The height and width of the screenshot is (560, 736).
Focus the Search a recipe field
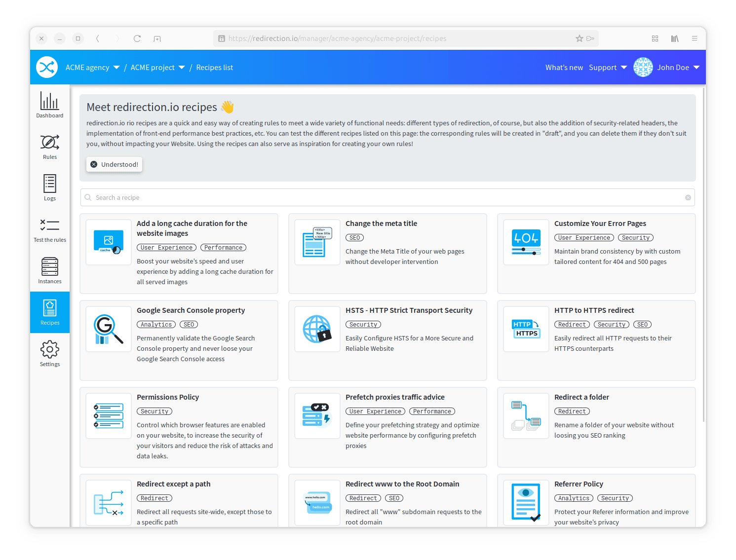click(387, 197)
